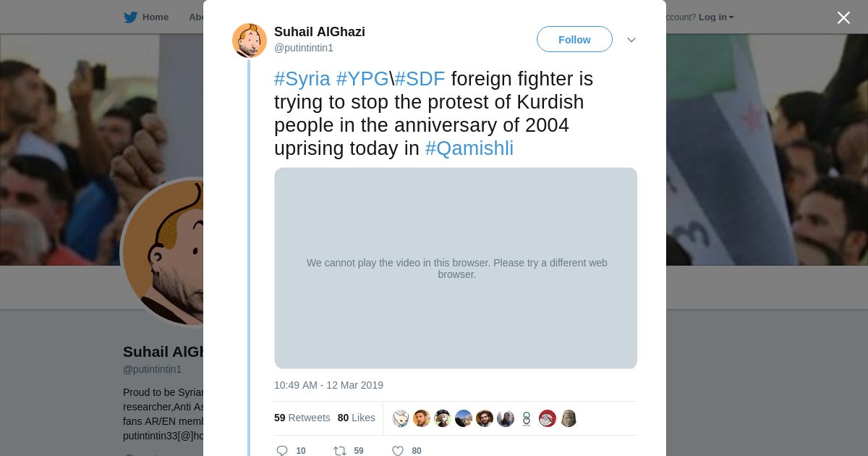Retweet using the retweet arrows icon
The image size is (868, 456).
click(x=340, y=450)
